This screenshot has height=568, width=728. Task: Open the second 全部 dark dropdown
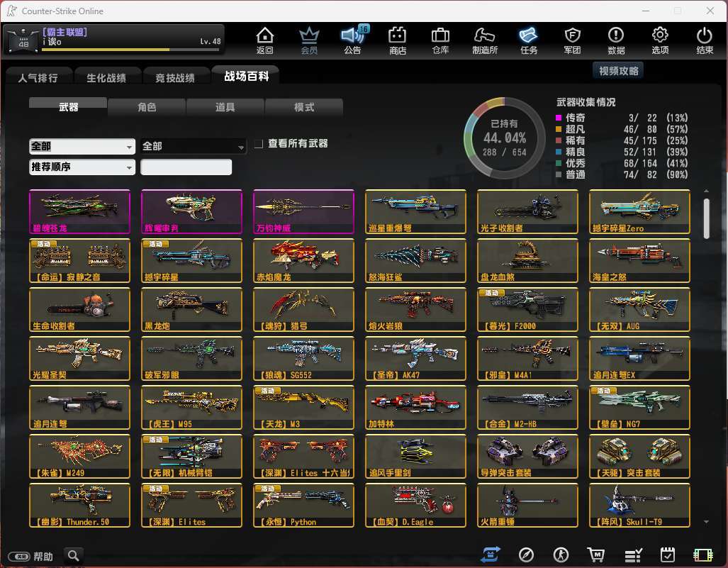pyautogui.click(x=193, y=146)
